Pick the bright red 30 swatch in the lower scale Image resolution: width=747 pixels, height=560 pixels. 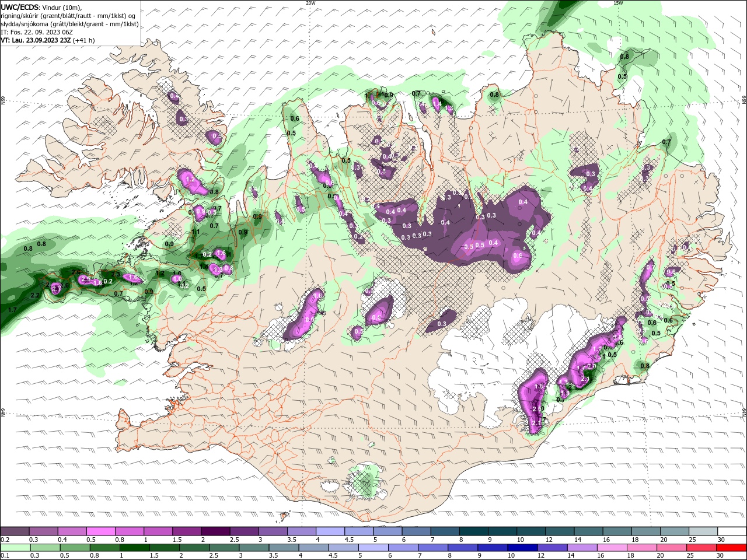(731, 548)
